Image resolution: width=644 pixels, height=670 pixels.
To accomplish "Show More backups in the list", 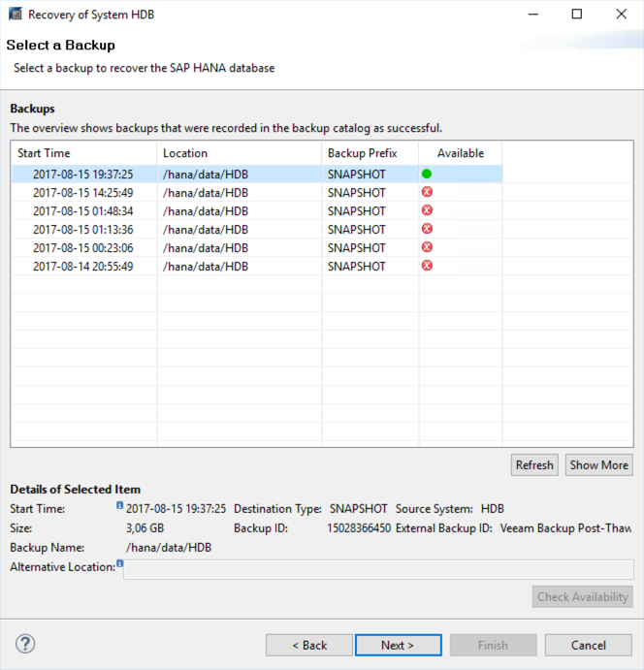I will [x=598, y=464].
